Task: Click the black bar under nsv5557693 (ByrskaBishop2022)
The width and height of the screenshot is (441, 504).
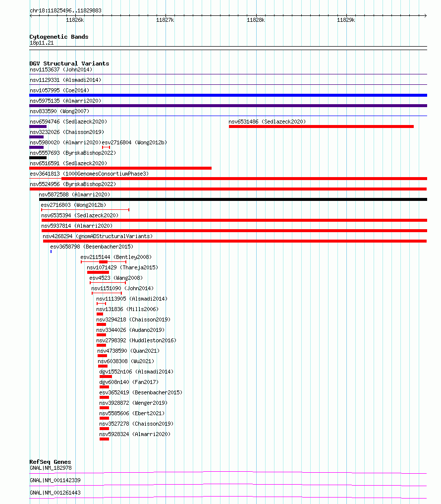Action: [x=38, y=158]
